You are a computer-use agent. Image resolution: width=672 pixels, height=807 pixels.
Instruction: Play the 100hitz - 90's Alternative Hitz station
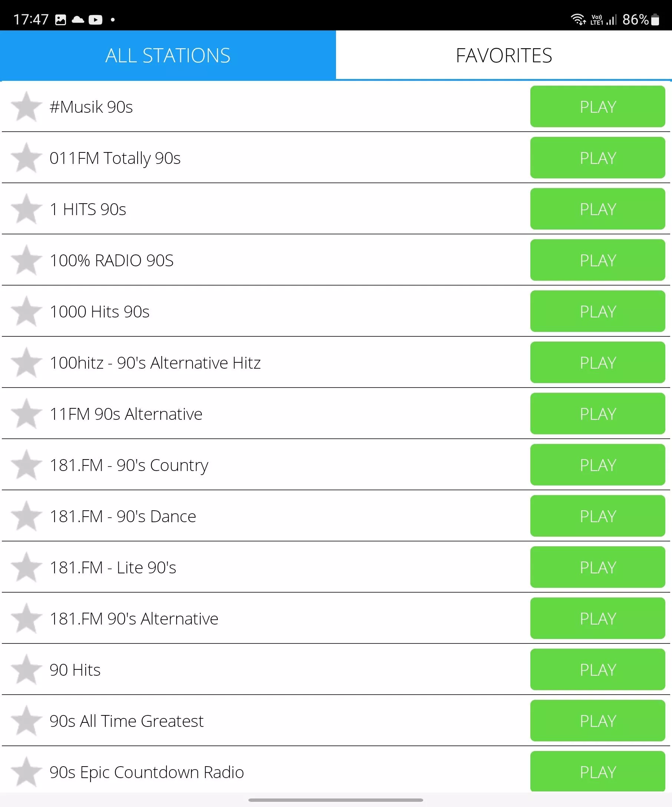tap(597, 362)
